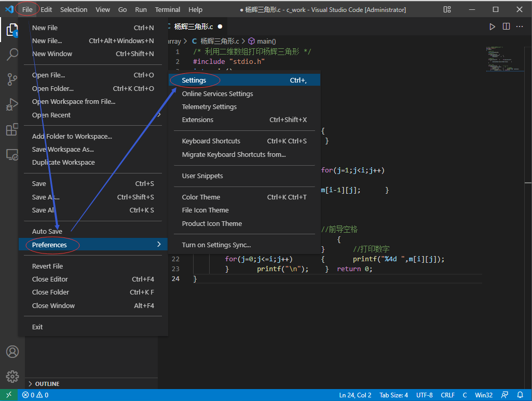The width and height of the screenshot is (532, 401).
Task: Click CRLF end of line selector
Action: [447, 395]
